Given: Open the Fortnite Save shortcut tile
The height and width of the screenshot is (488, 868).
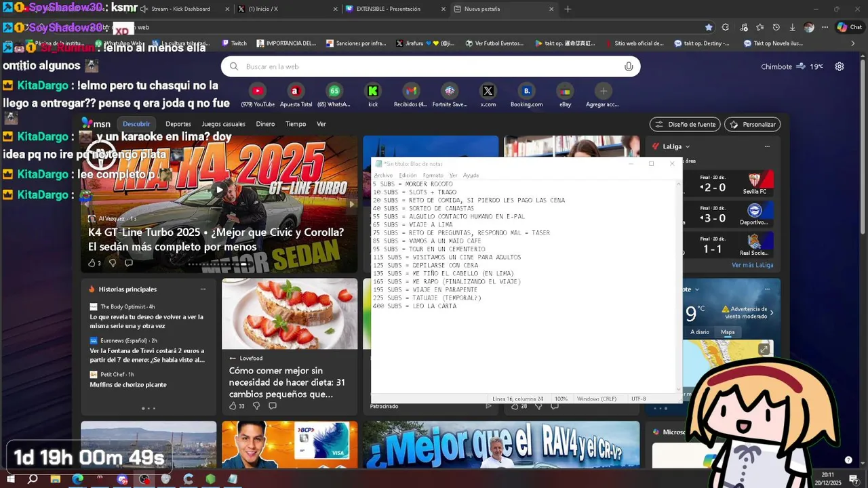Looking at the screenshot, I should (x=450, y=95).
